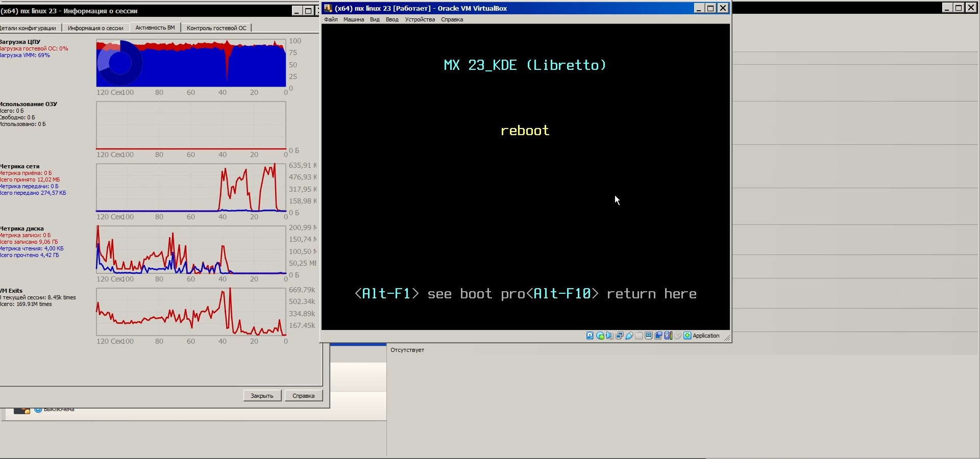Open the USB devices indicator icon
This screenshot has width=980, height=459.
[629, 336]
